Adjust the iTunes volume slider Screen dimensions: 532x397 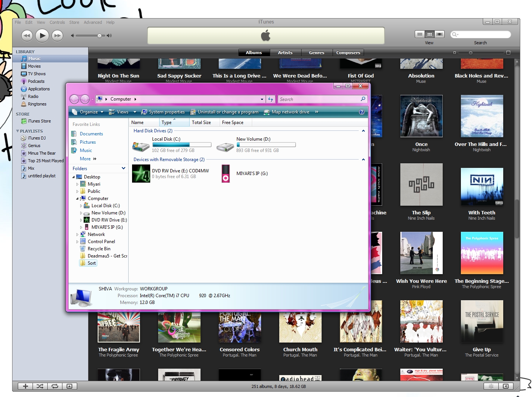99,36
